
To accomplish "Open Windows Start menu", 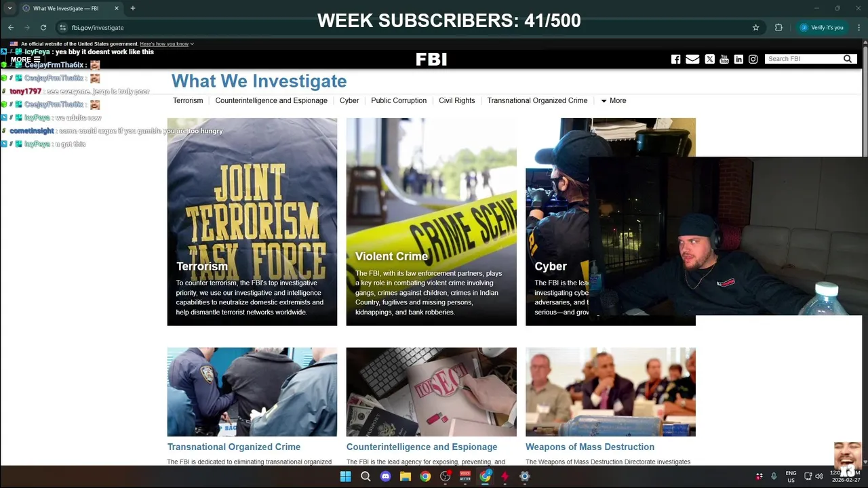I will click(x=345, y=476).
